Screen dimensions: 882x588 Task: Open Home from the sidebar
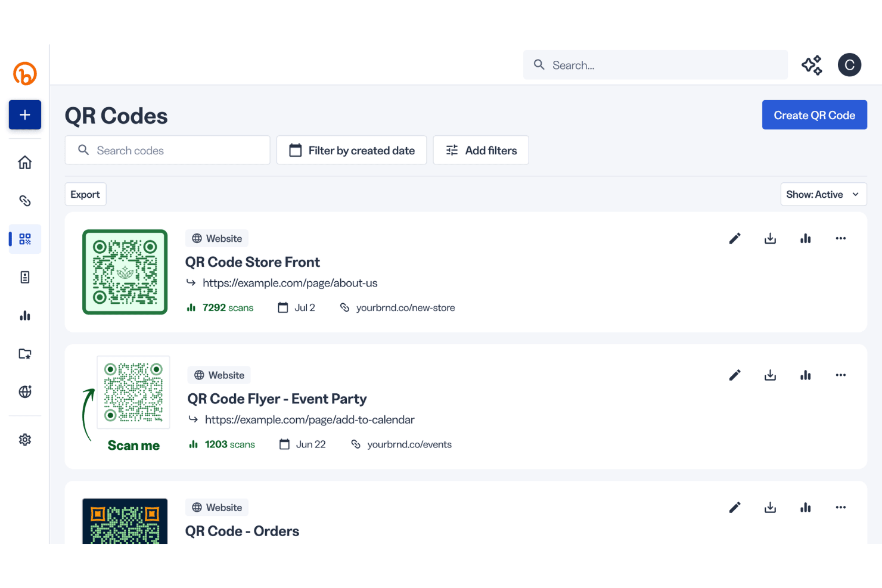tap(25, 163)
